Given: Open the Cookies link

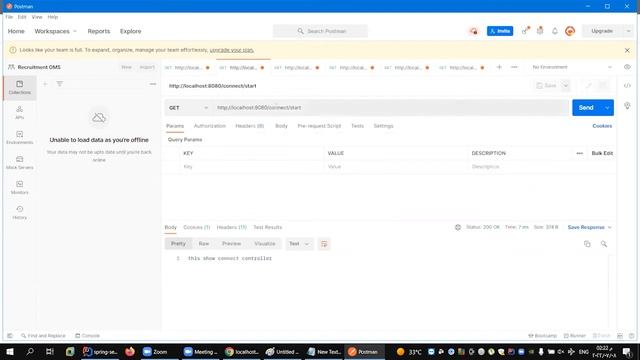Looking at the screenshot, I should 602,126.
